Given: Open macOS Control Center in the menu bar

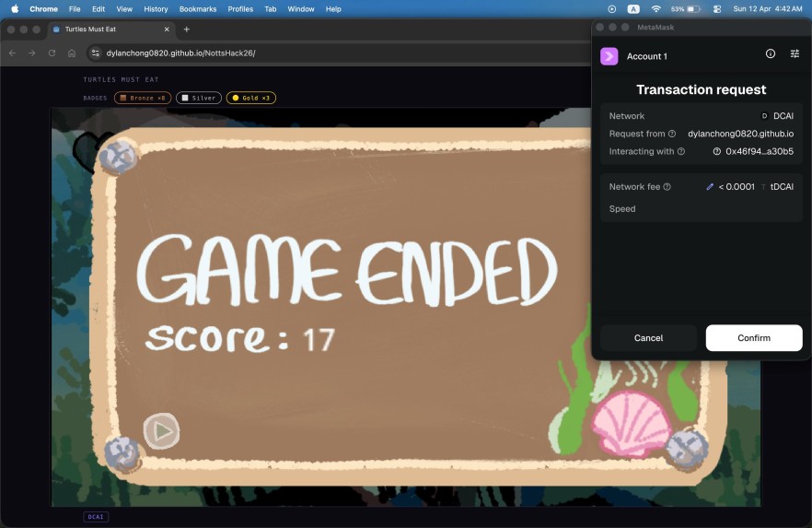Looking at the screenshot, I should (716, 9).
